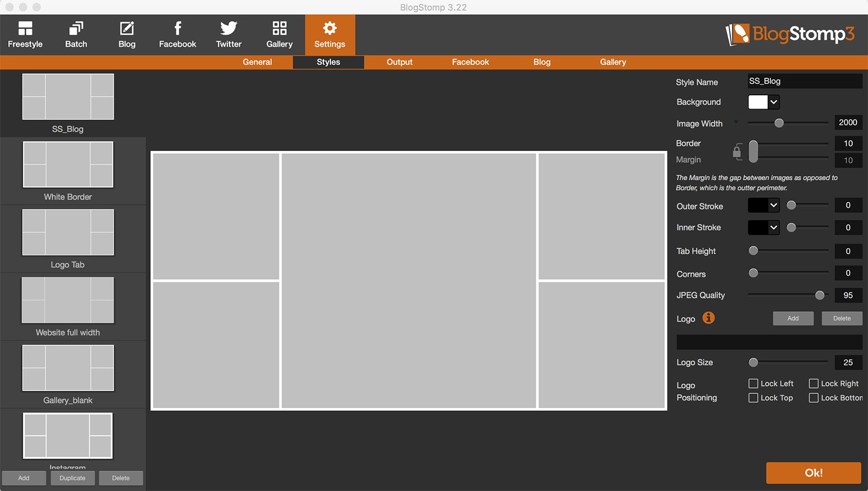Confirm with the Ok! button

pos(814,473)
